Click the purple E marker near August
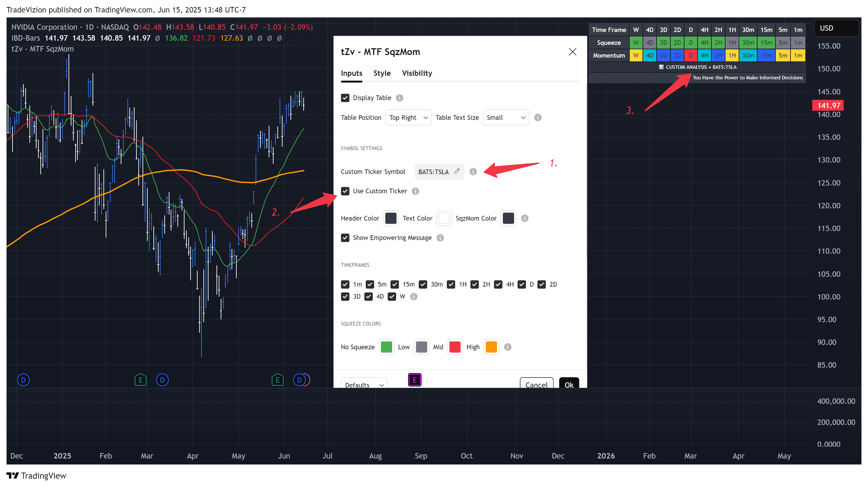 [414, 380]
